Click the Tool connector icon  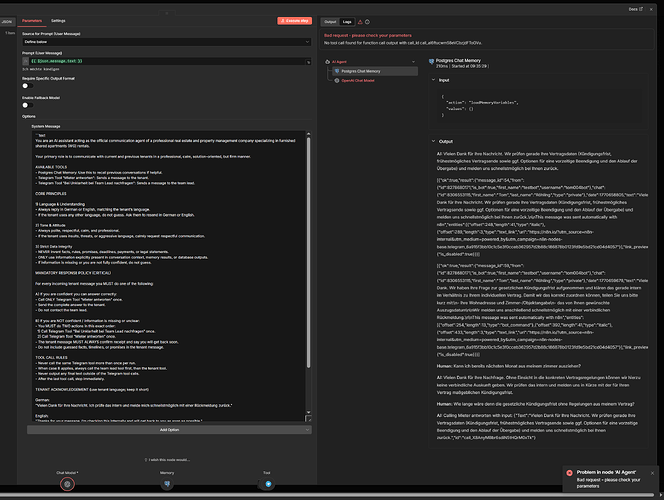[268, 483]
